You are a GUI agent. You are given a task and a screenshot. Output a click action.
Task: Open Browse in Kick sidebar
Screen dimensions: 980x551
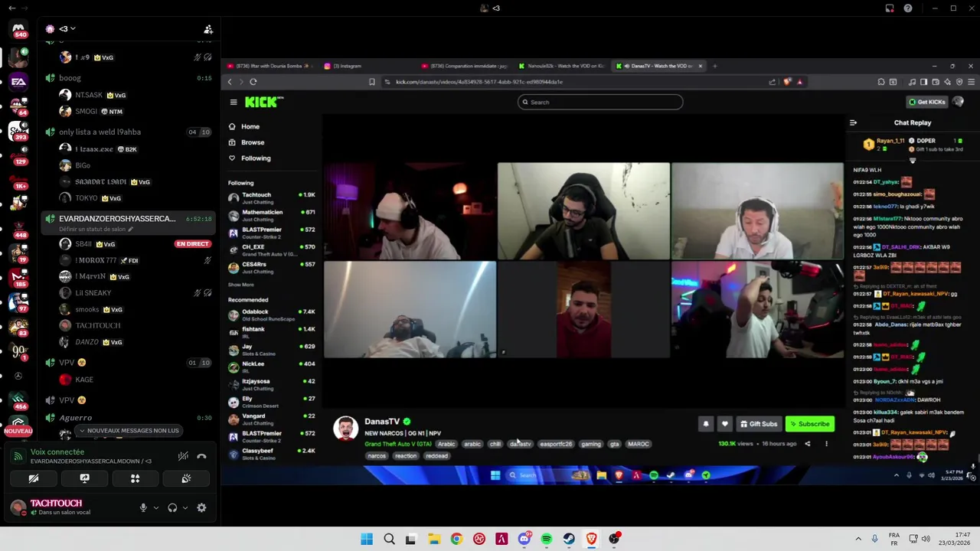point(252,142)
